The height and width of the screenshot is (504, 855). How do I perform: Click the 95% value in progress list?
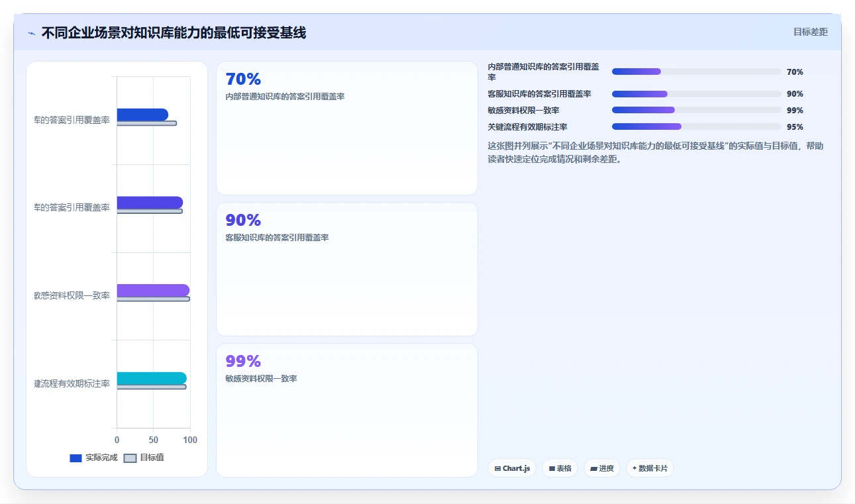pyautogui.click(x=795, y=127)
